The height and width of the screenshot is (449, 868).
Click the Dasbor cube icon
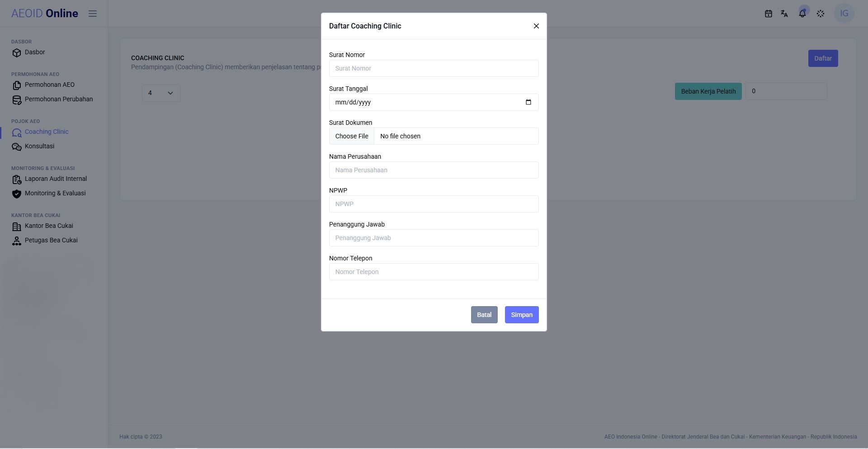click(17, 53)
